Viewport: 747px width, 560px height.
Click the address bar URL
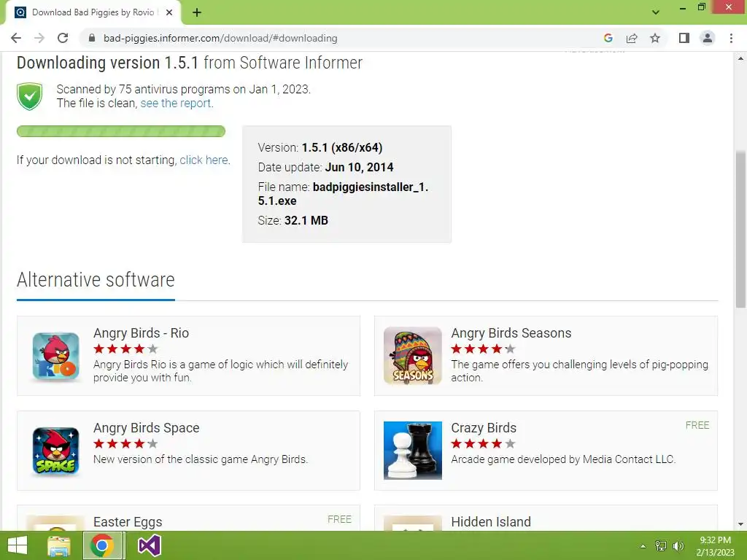click(220, 38)
